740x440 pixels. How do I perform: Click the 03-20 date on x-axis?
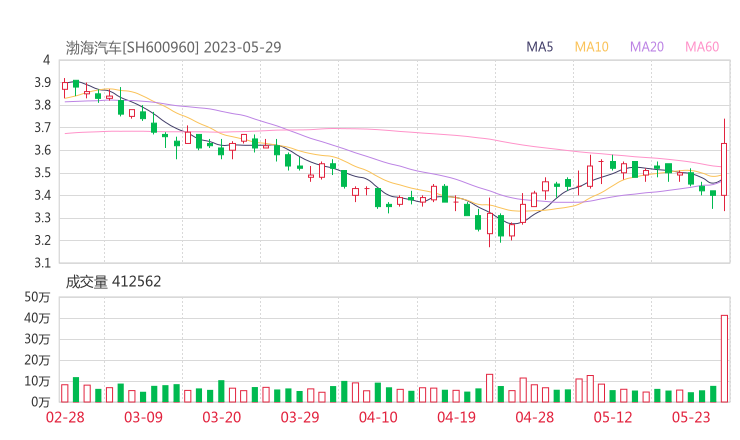tap(222, 417)
